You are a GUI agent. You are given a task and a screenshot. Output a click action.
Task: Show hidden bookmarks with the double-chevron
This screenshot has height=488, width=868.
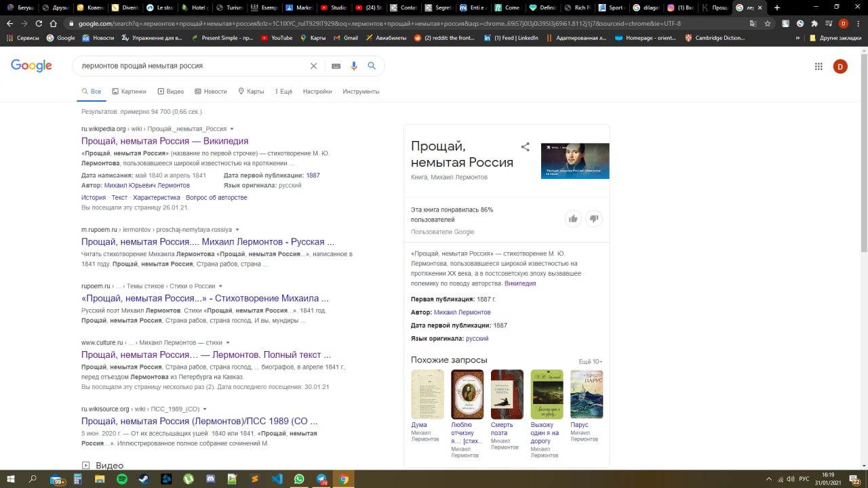coord(797,38)
